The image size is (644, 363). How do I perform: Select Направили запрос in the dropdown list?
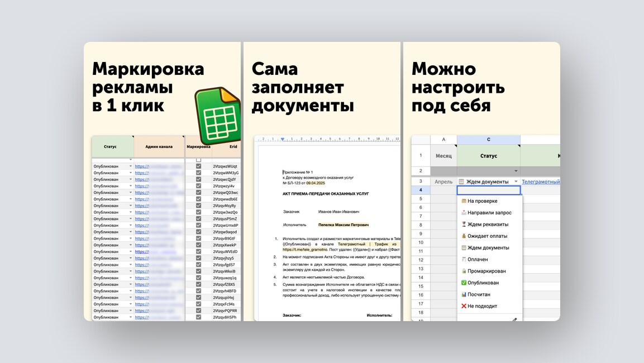pyautogui.click(x=489, y=213)
